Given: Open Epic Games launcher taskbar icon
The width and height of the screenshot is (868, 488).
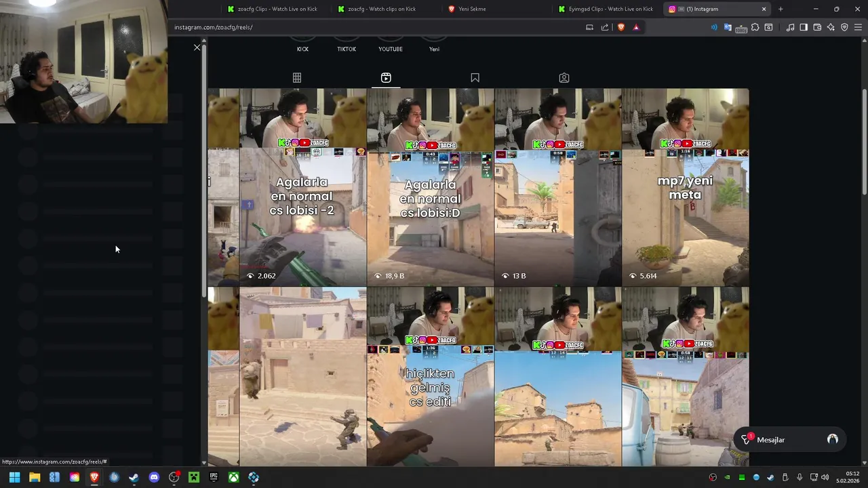Looking at the screenshot, I should coord(214,477).
